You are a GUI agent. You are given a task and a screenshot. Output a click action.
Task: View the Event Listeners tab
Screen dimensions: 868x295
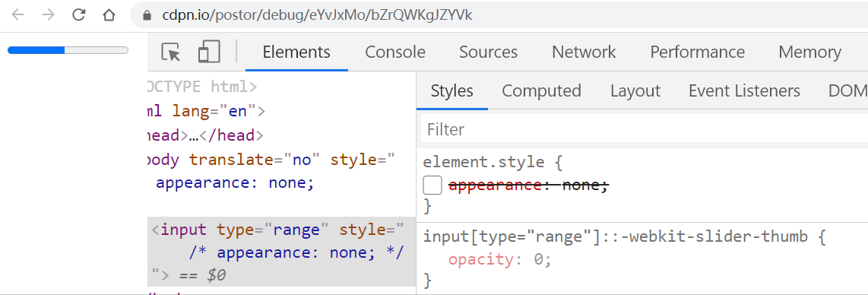point(745,90)
